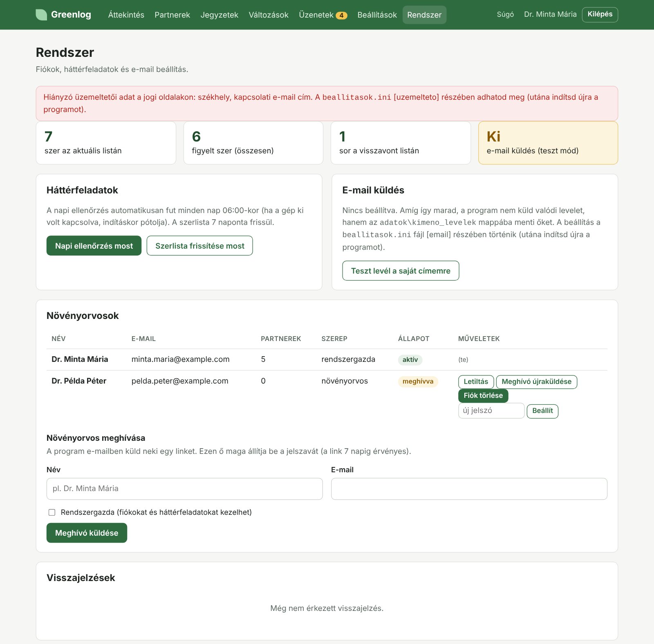Click pelda.peter@example.com table cell
The height and width of the screenshot is (644, 654).
coord(180,381)
